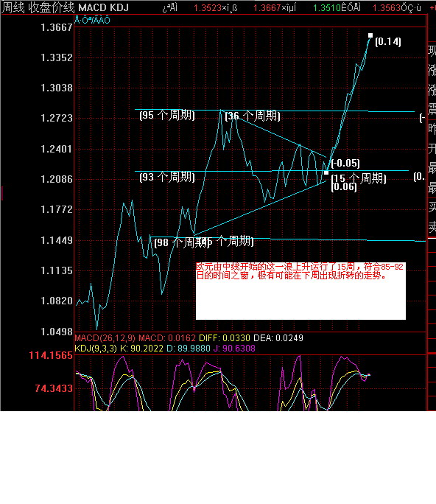Image resolution: width=436 pixels, height=504 pixels.
Task: Select the [93 个周期] period label
Action: coord(167,177)
